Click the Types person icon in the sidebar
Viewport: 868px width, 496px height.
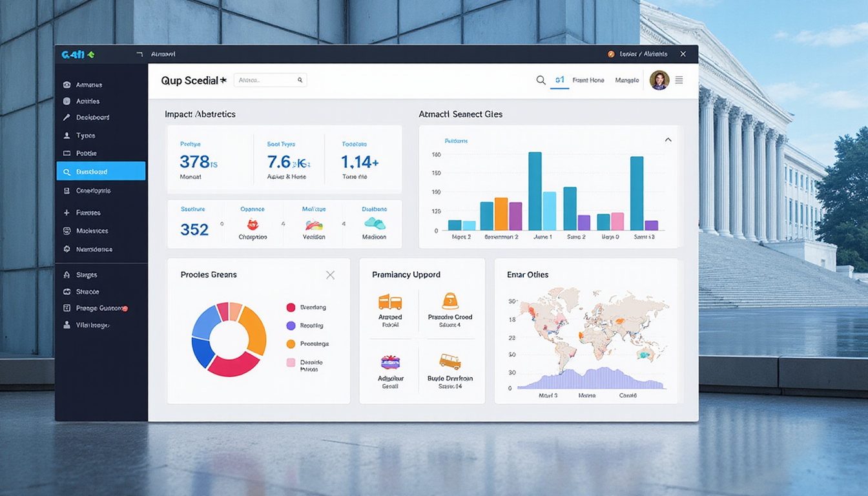click(67, 135)
